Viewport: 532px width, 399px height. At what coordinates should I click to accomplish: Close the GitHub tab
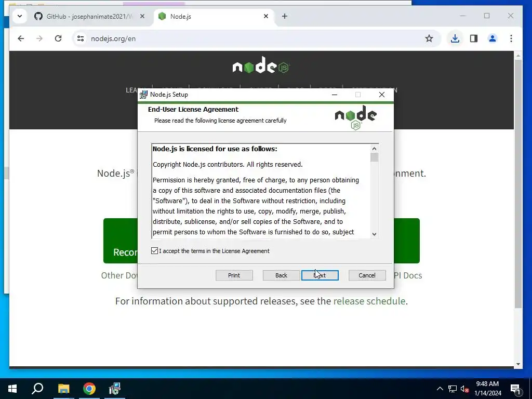142,16
